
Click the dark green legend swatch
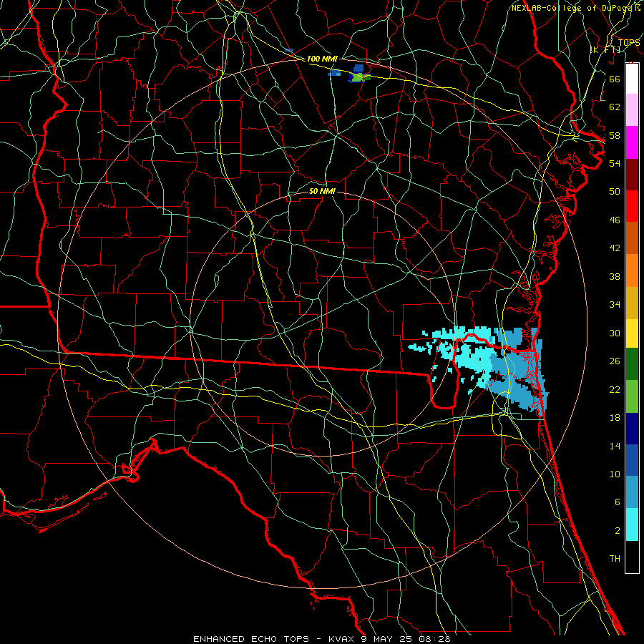pyautogui.click(x=632, y=364)
